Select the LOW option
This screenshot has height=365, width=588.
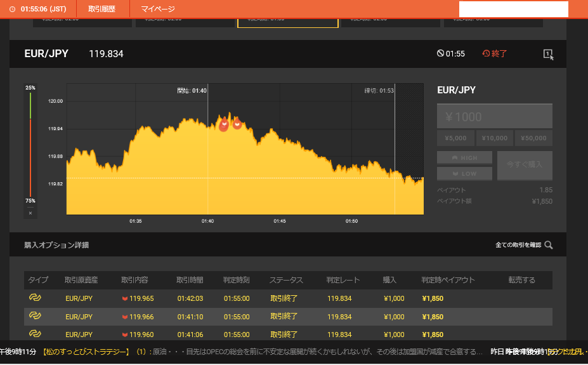[x=464, y=173]
